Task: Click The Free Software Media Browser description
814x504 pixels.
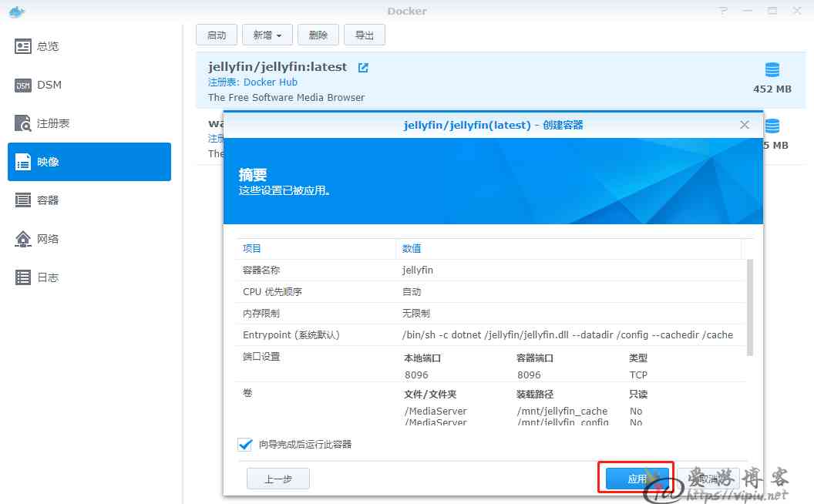Action: [286, 98]
